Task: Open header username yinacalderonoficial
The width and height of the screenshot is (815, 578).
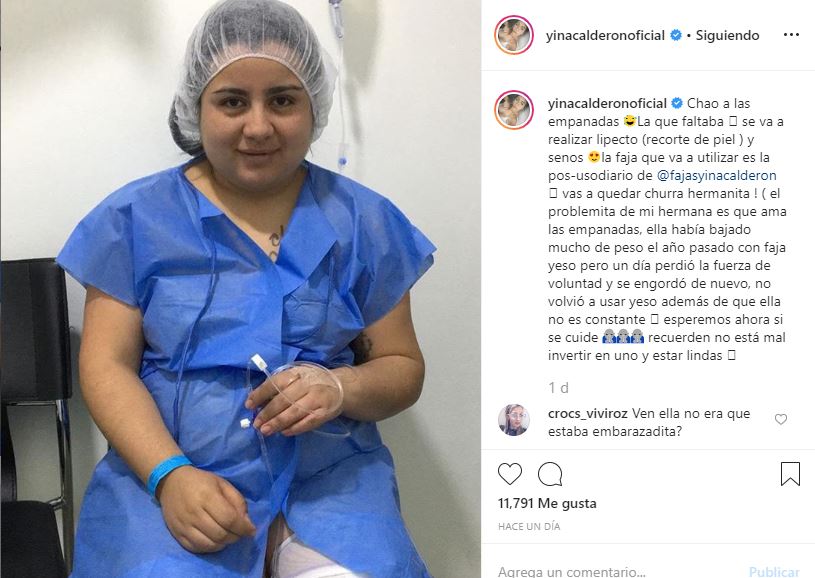Action: click(x=606, y=35)
